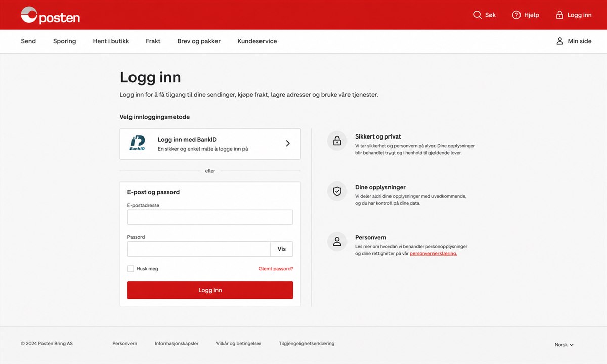Select Logg inn med BankID option
The height and width of the screenshot is (364, 607).
click(x=210, y=144)
